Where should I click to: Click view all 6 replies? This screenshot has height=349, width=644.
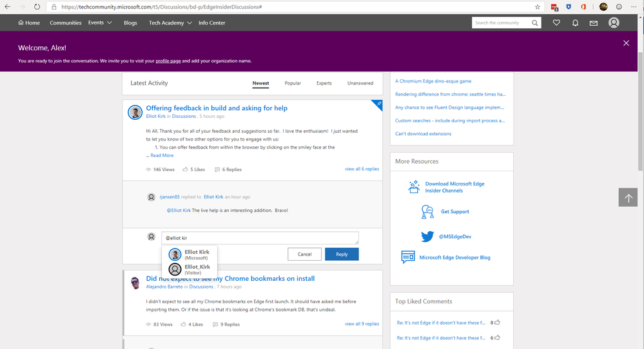pyautogui.click(x=362, y=169)
